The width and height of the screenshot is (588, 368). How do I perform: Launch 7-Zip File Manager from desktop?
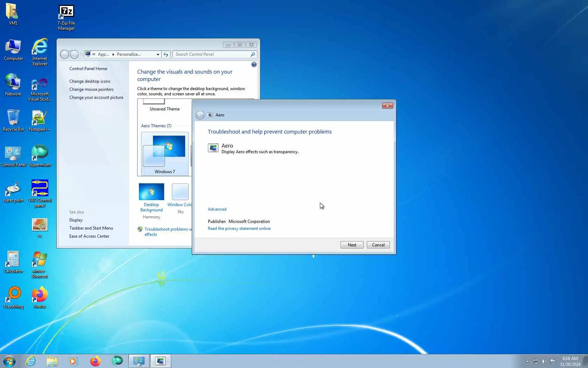click(x=66, y=18)
